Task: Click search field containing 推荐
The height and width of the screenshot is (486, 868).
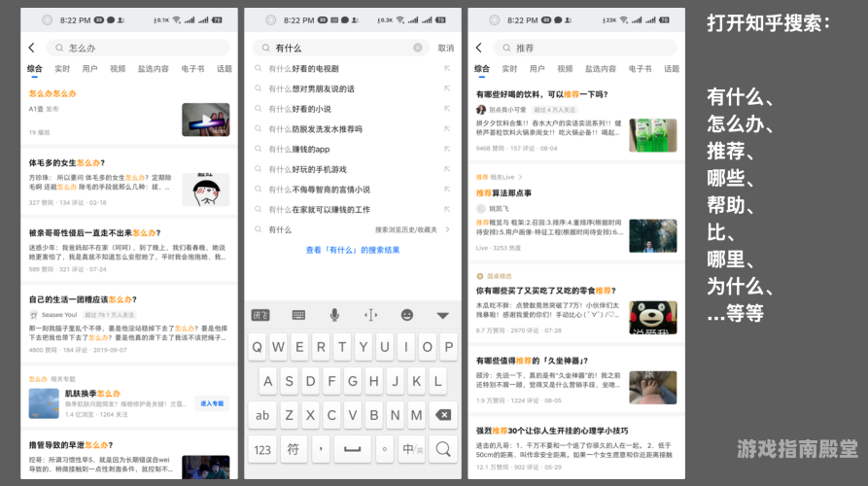Action: pyautogui.click(x=584, y=48)
